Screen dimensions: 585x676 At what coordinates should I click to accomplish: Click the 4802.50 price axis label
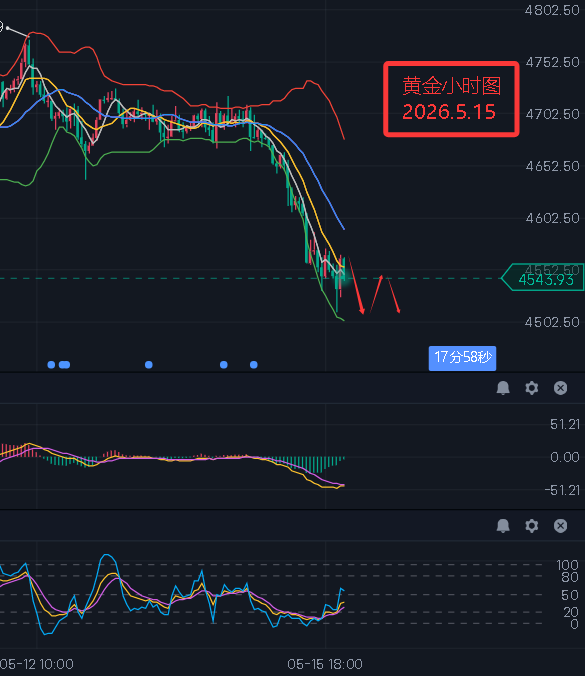click(552, 10)
